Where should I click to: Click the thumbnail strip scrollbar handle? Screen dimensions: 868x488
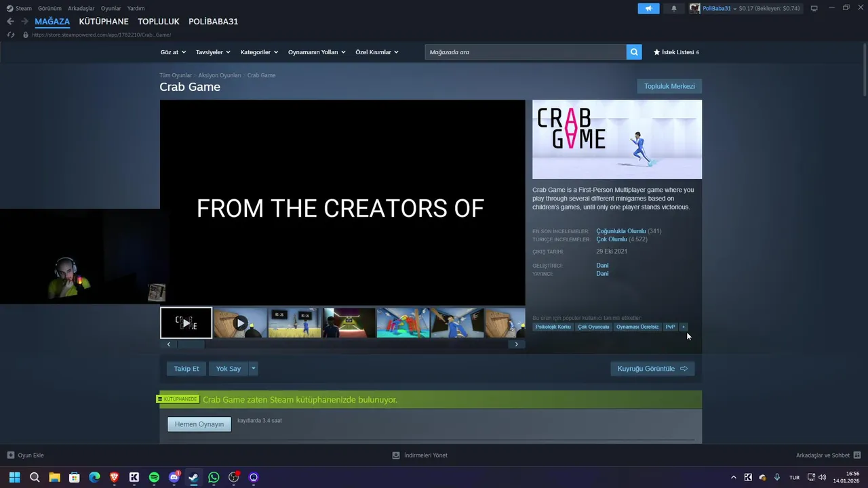191,344
